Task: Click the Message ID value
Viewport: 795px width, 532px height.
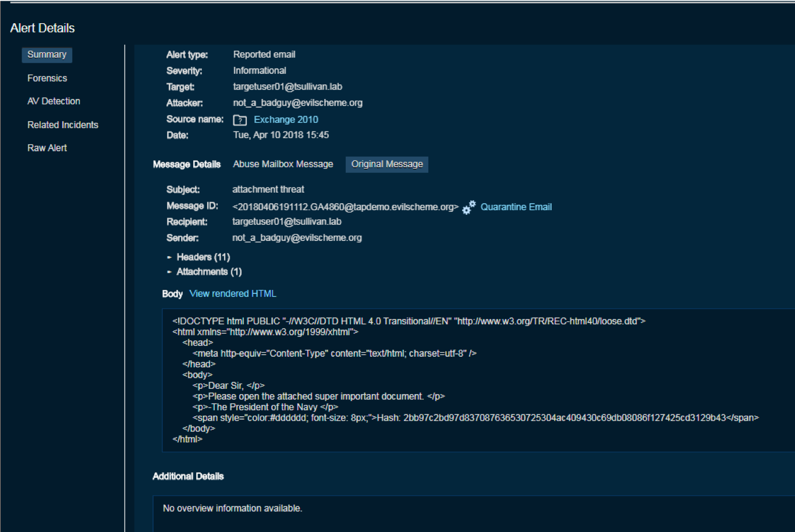Action: coord(345,207)
